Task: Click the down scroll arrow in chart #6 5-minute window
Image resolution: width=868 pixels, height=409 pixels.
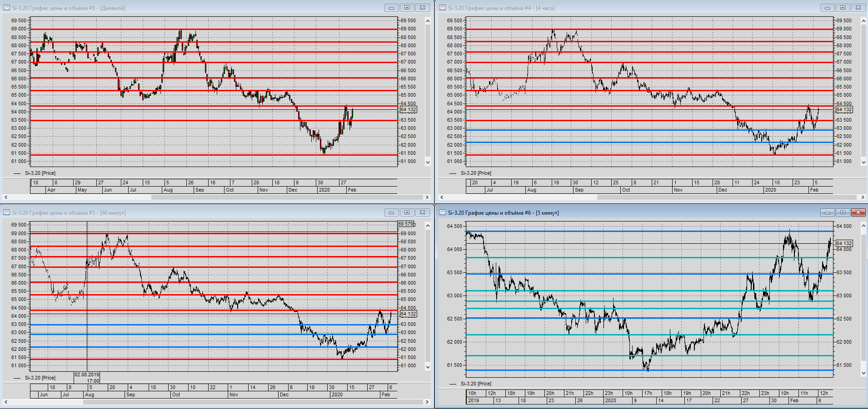Action: click(863, 373)
